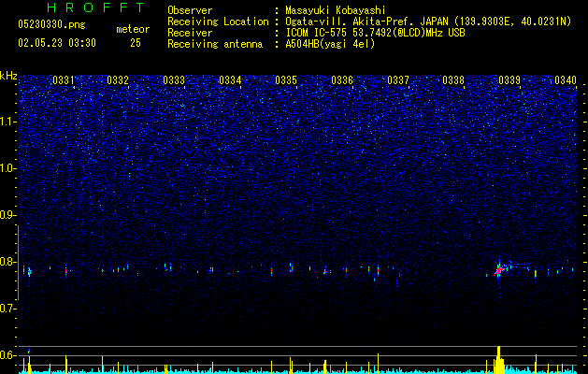
Task: Click the ICOM IC-575 receiver text
Action: (376, 33)
